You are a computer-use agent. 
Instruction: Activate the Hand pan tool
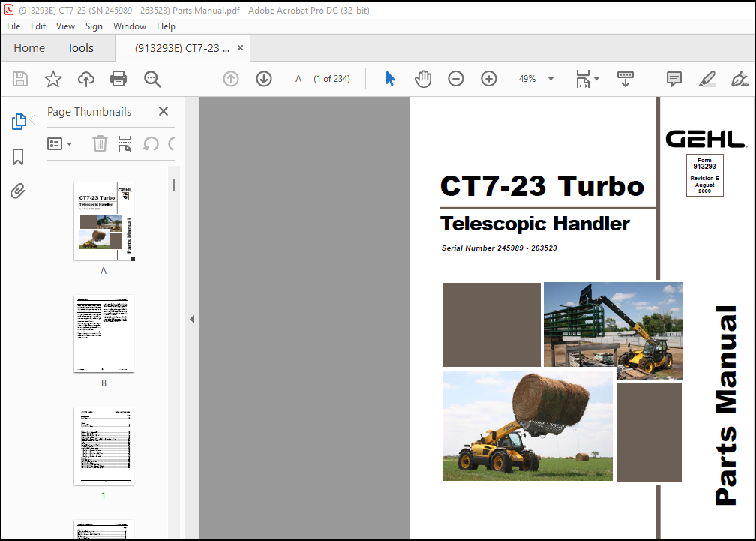click(423, 79)
